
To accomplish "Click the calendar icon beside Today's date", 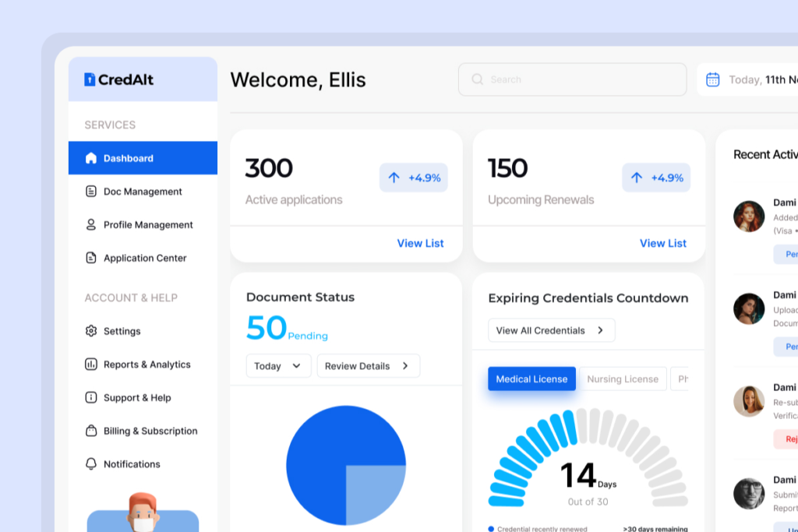I will point(712,79).
